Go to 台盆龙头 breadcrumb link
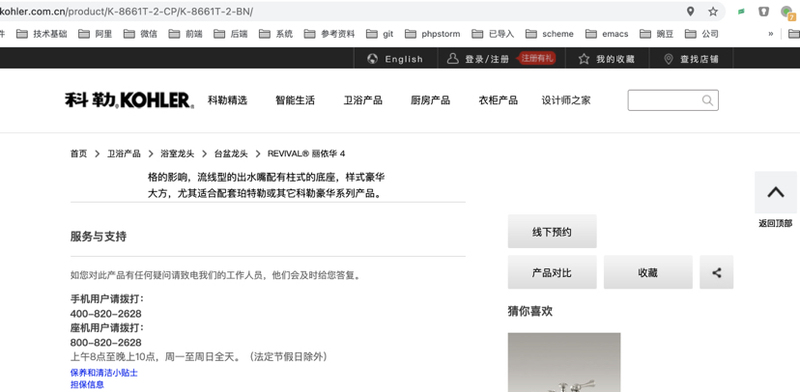Image resolution: width=800 pixels, height=392 pixels. (x=231, y=154)
